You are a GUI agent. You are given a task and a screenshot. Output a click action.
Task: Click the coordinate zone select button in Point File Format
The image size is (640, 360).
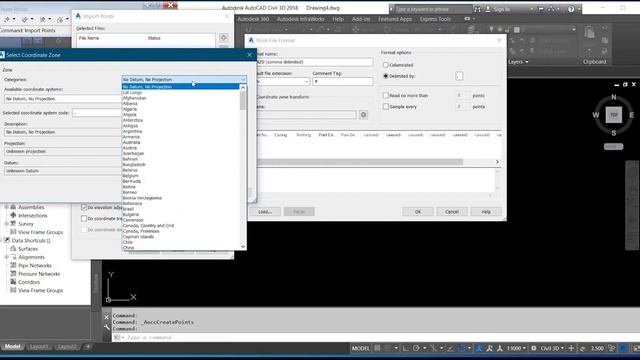point(363,115)
